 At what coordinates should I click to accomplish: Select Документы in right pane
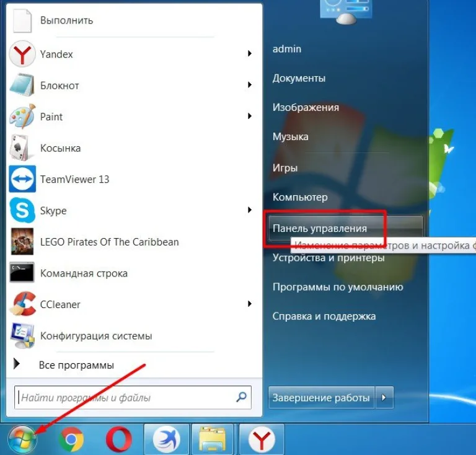pyautogui.click(x=299, y=78)
